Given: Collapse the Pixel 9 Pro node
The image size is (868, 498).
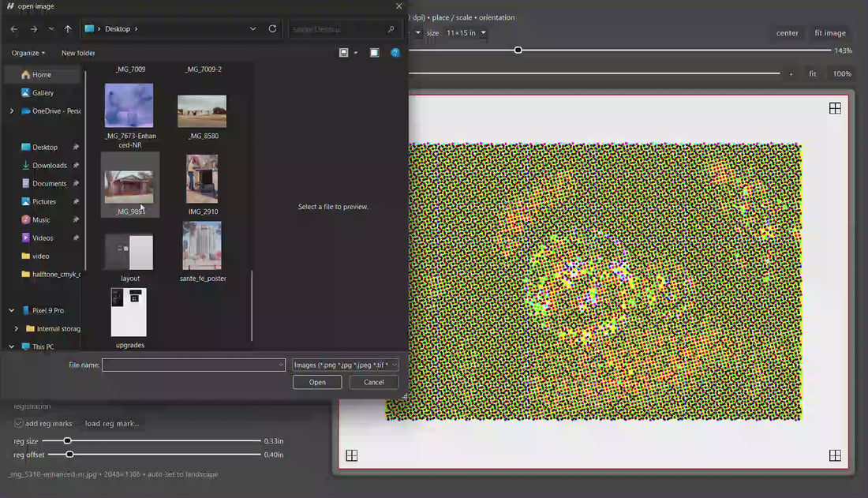Looking at the screenshot, I should click(12, 311).
